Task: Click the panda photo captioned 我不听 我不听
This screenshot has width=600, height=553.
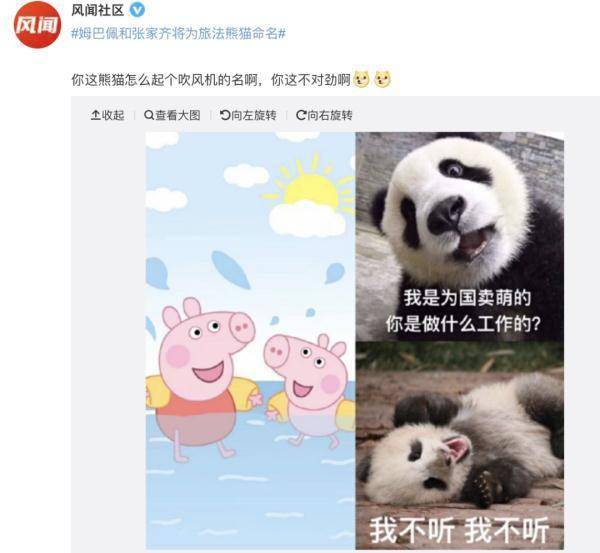Action: pyautogui.click(x=460, y=445)
